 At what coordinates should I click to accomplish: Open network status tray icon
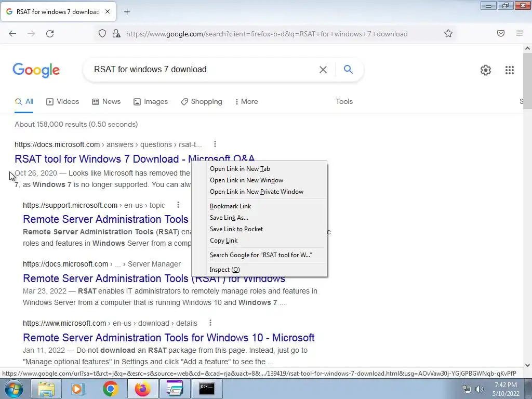click(467, 389)
